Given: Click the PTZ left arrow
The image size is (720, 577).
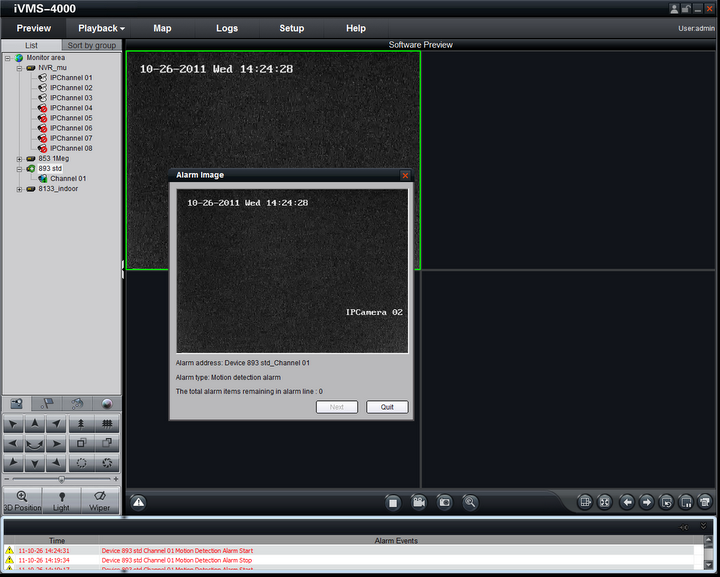Looking at the screenshot, I should [x=13, y=443].
